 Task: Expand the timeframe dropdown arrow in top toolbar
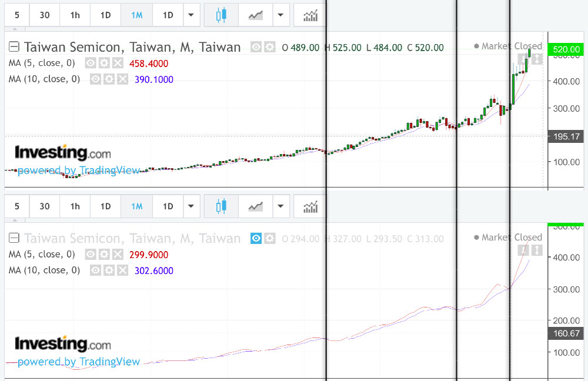[191, 15]
